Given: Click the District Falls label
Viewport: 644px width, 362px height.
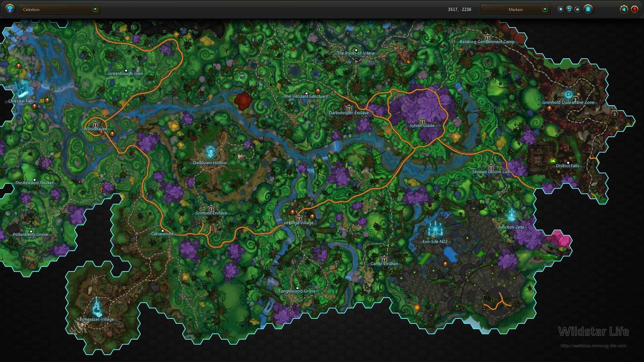Looking at the screenshot, I should point(568,166).
